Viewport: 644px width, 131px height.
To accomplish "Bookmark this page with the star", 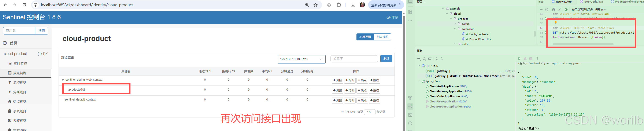I will coord(316,5).
